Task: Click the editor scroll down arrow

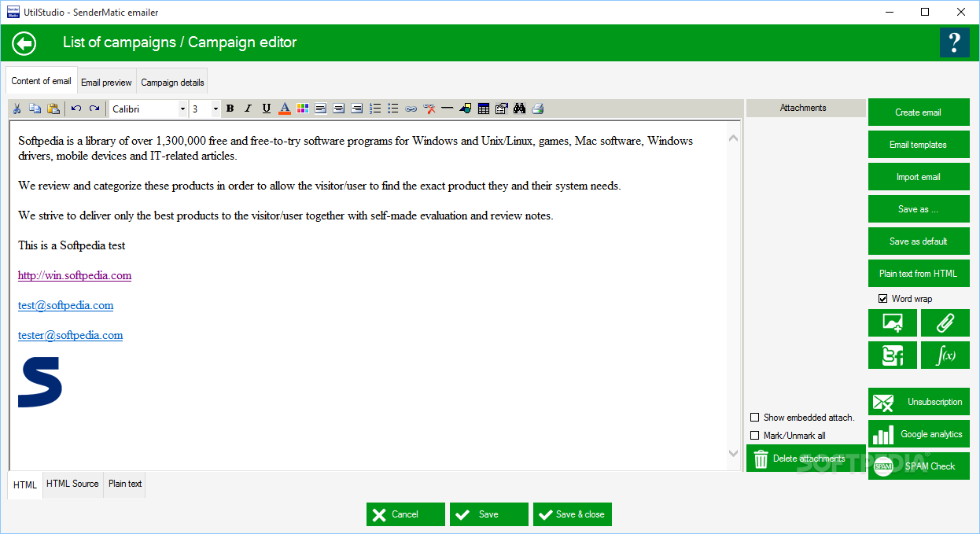Action: click(x=733, y=453)
